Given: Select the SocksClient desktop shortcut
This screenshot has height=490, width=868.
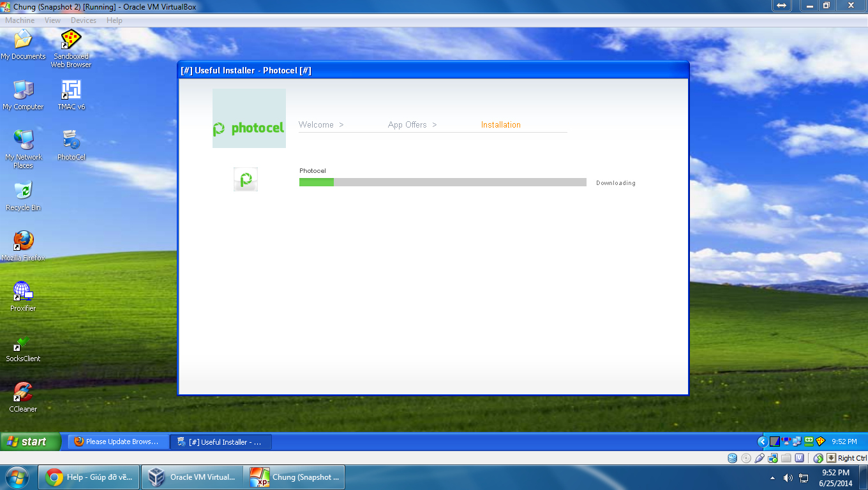Looking at the screenshot, I should click(23, 346).
